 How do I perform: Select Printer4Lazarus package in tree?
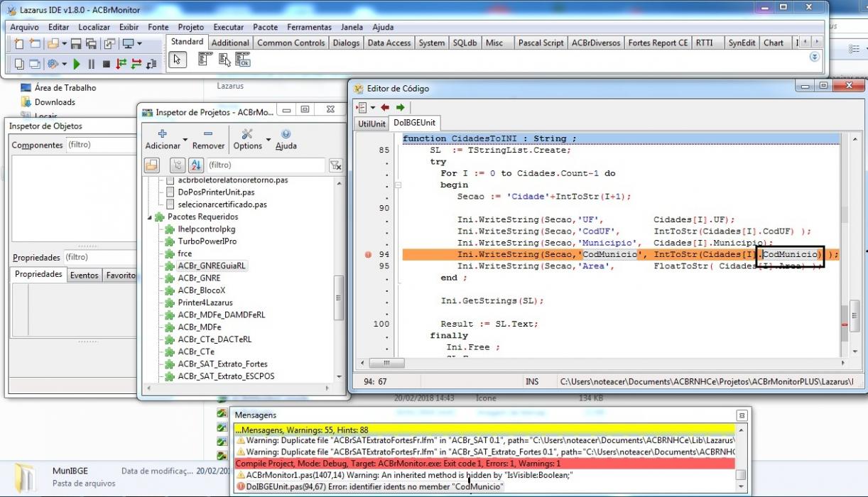click(205, 302)
